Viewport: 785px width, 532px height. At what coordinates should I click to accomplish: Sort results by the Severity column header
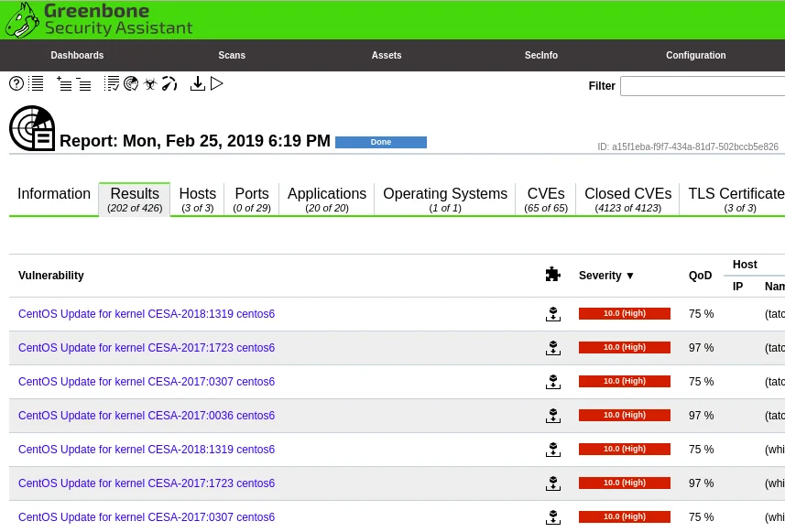[x=606, y=276]
